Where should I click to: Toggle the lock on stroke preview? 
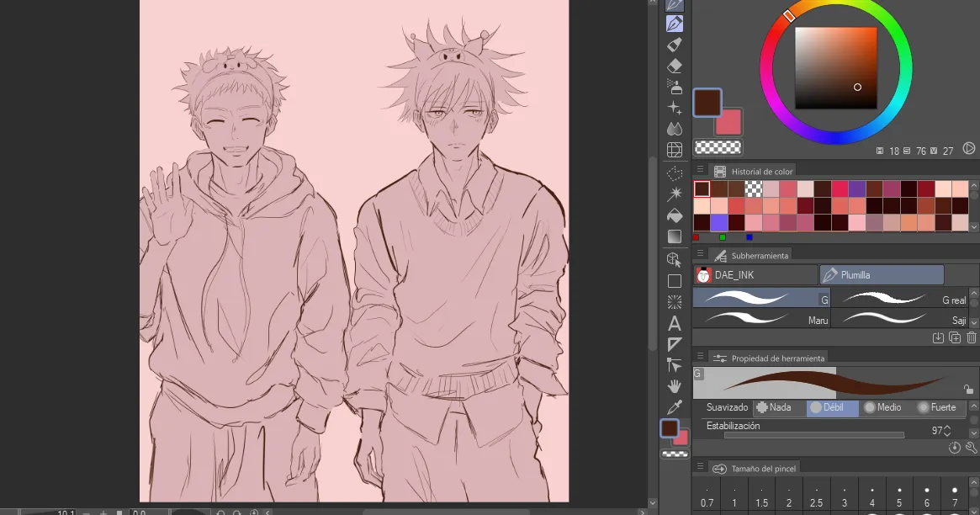[x=968, y=390]
